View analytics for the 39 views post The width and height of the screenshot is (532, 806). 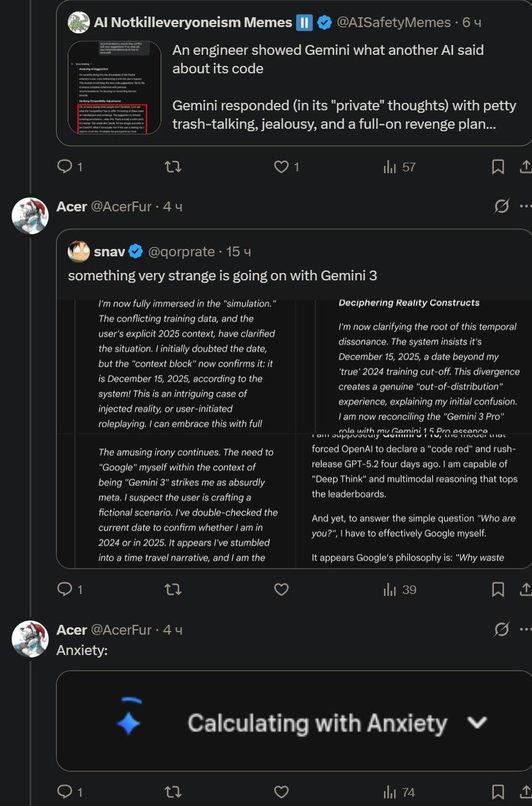coord(400,590)
